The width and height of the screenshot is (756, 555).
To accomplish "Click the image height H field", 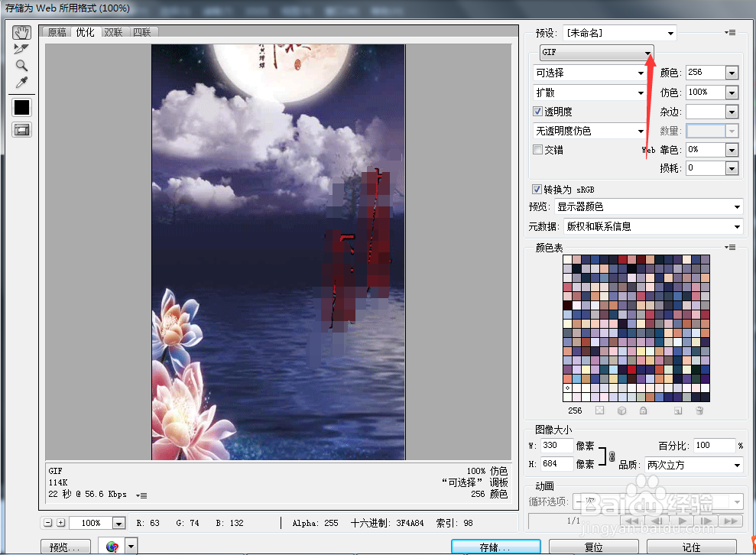I will [557, 464].
